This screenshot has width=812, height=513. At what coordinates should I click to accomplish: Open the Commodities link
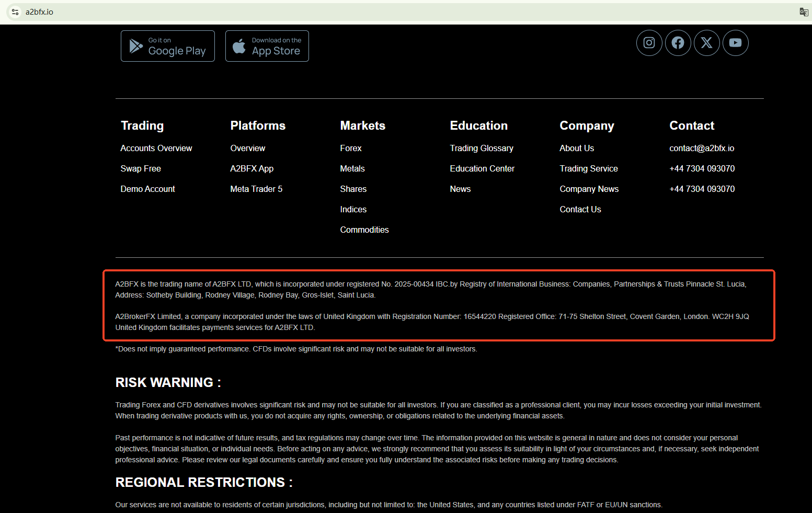click(364, 230)
